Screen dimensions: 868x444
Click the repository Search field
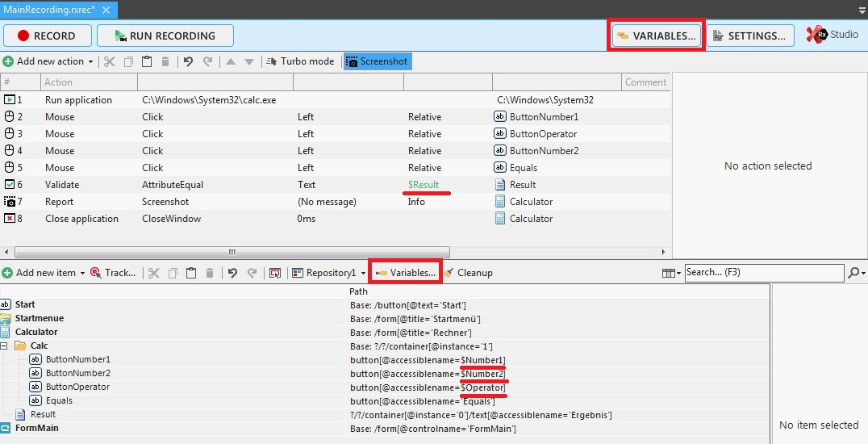pos(762,273)
